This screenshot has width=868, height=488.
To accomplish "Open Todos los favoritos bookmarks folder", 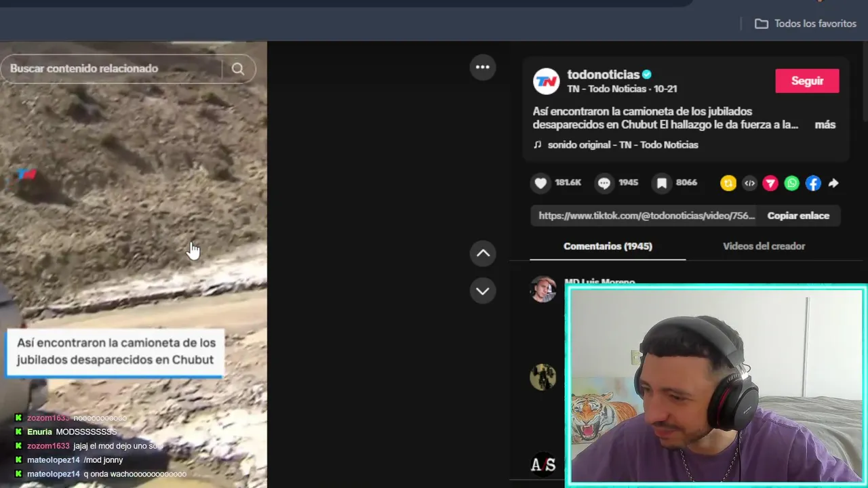I will tap(806, 24).
